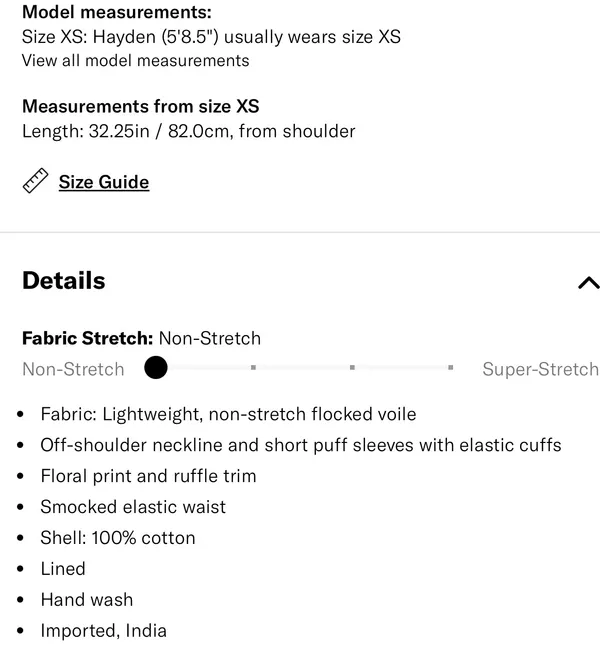The height and width of the screenshot is (657, 600).
Task: Click the Non-Stretch slider end label
Action: [73, 370]
